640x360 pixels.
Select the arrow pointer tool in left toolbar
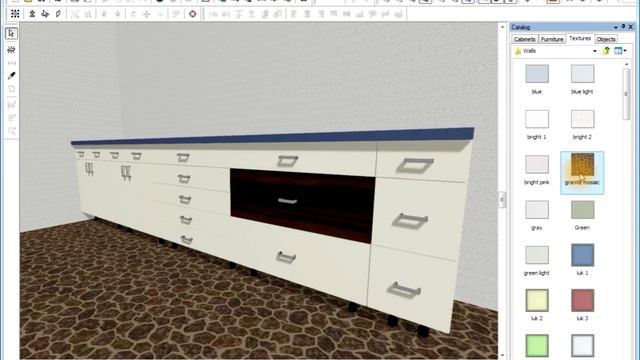click(x=11, y=33)
